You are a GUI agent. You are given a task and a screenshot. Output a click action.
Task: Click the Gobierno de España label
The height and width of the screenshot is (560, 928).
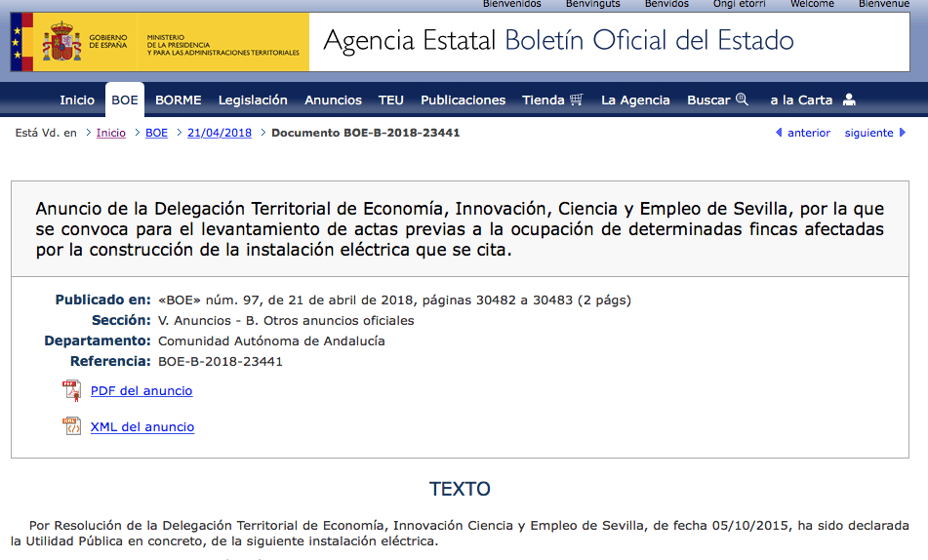[x=108, y=41]
